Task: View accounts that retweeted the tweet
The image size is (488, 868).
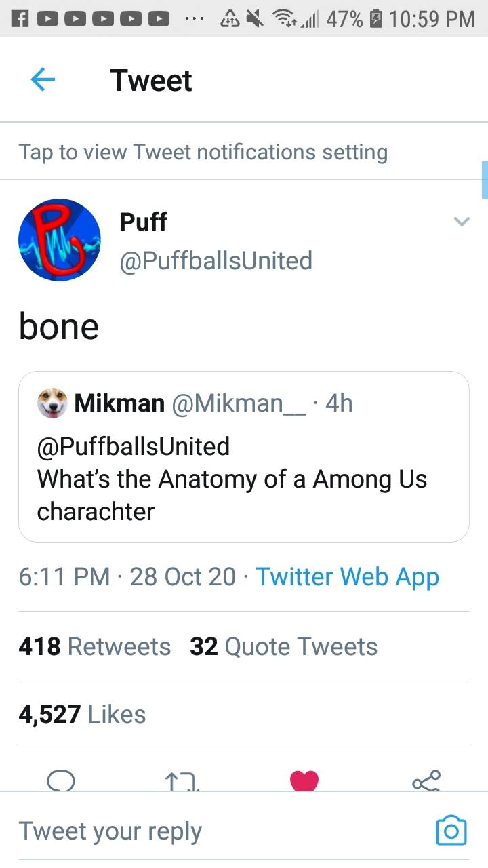Action: [94, 646]
